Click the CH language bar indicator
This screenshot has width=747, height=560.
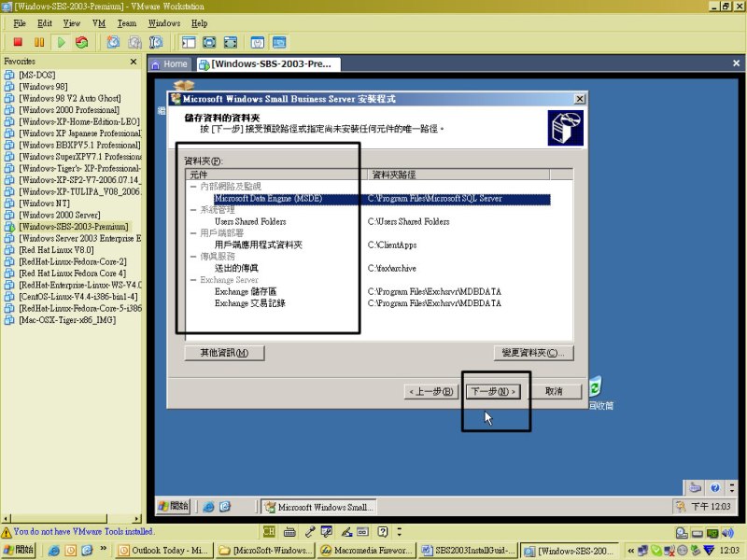[269, 531]
